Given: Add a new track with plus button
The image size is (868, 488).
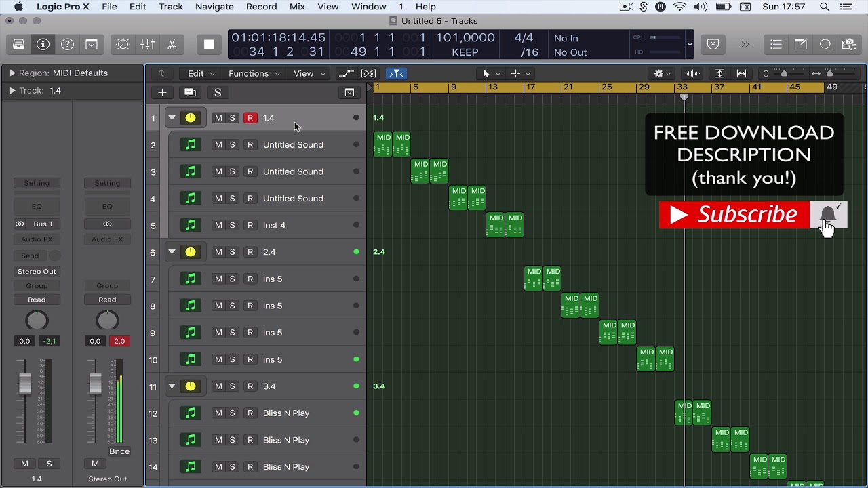Looking at the screenshot, I should pyautogui.click(x=162, y=92).
